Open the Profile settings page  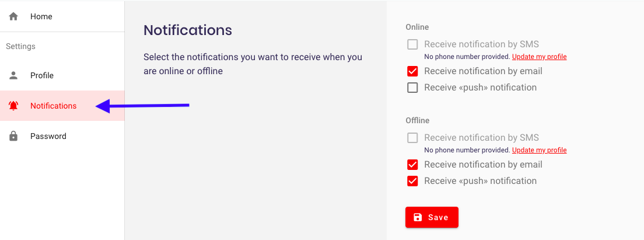[x=62, y=75]
